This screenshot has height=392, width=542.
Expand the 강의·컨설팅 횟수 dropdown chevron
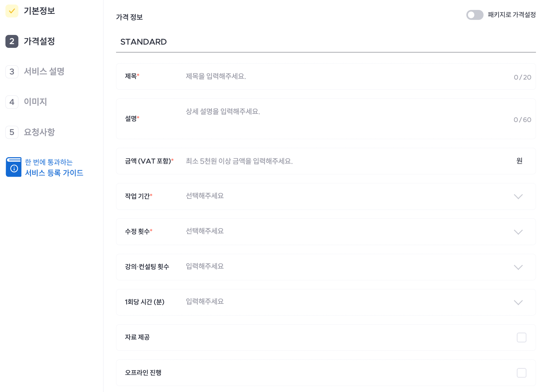coord(518,267)
